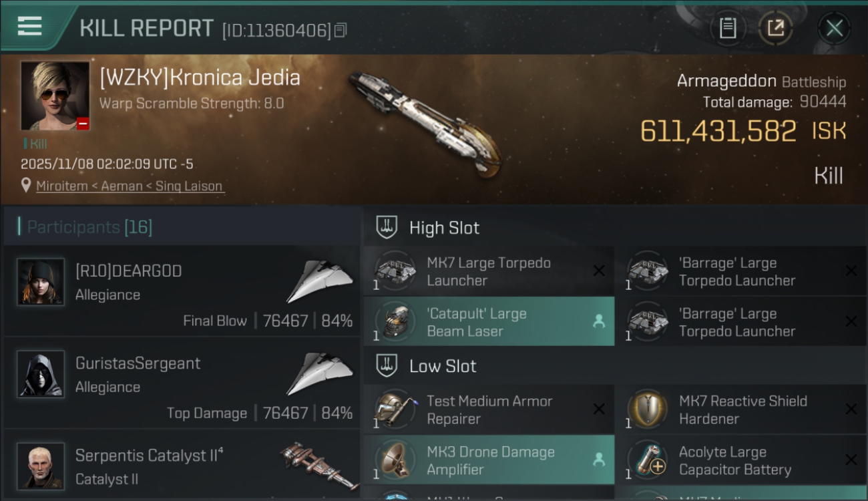Click the share export icon
Image resolution: width=868 pixels, height=501 pixels.
coord(775,28)
